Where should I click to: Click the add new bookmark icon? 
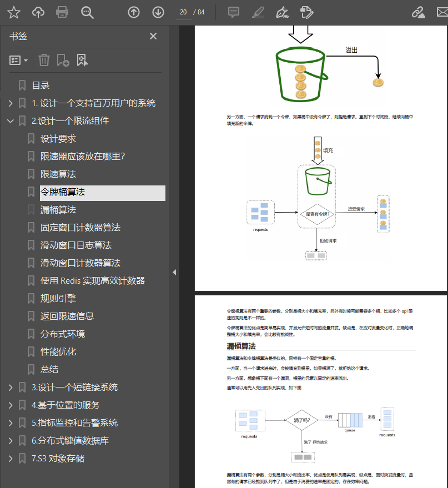click(x=63, y=60)
